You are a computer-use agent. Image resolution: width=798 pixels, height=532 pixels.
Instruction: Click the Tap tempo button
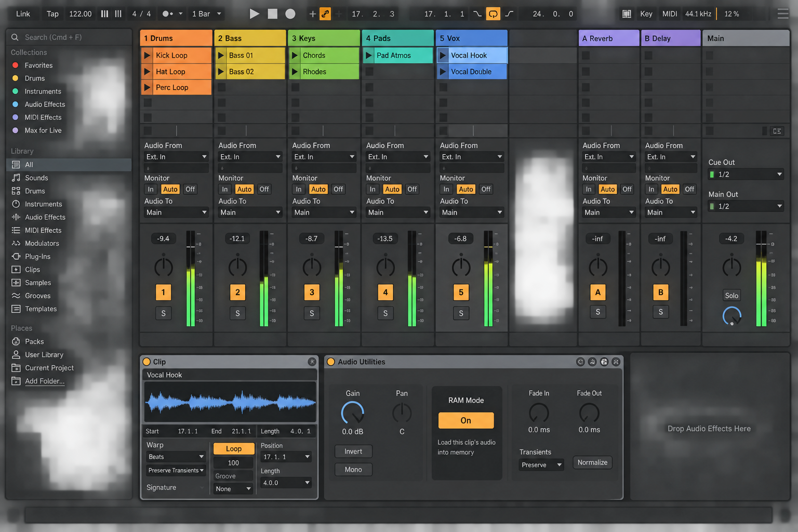point(52,14)
